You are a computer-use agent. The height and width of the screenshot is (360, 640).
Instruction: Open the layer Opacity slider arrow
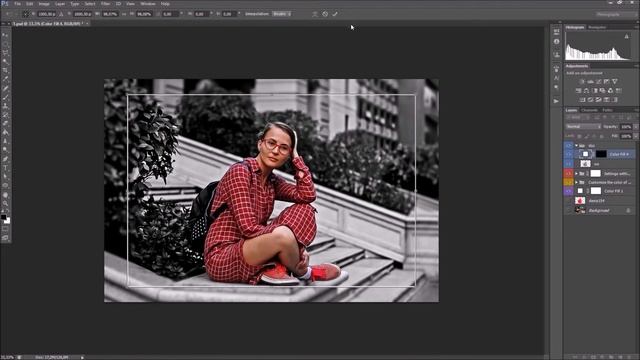tap(636, 127)
